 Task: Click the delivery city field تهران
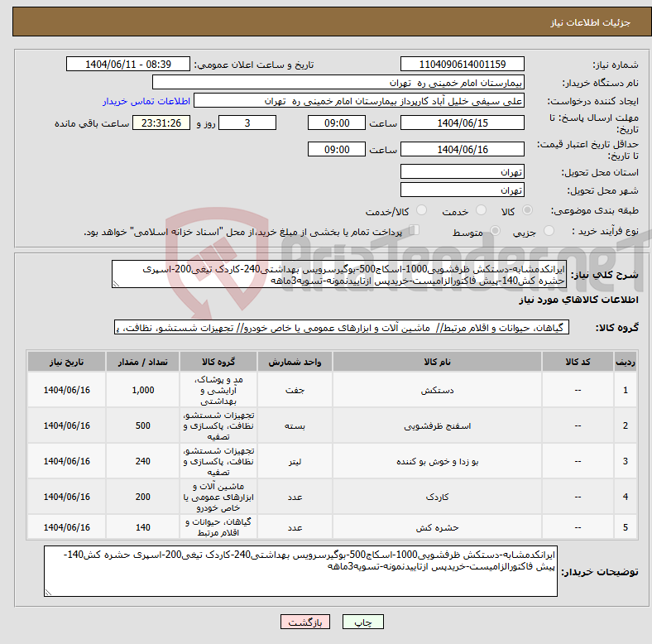pos(463,190)
